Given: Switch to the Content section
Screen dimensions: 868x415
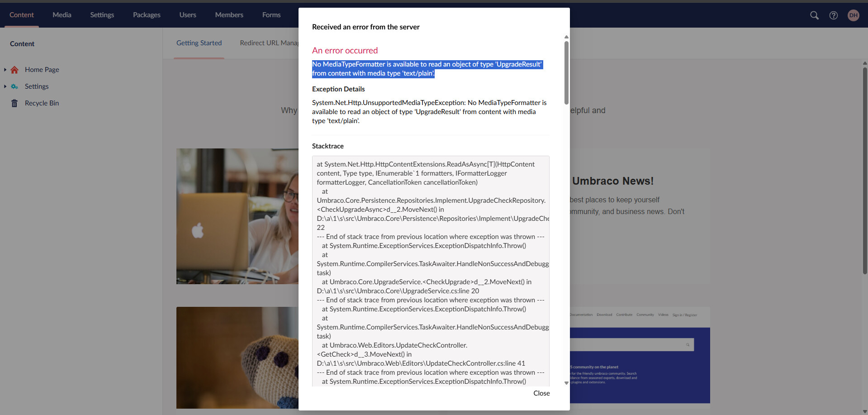Looking at the screenshot, I should 22,15.
